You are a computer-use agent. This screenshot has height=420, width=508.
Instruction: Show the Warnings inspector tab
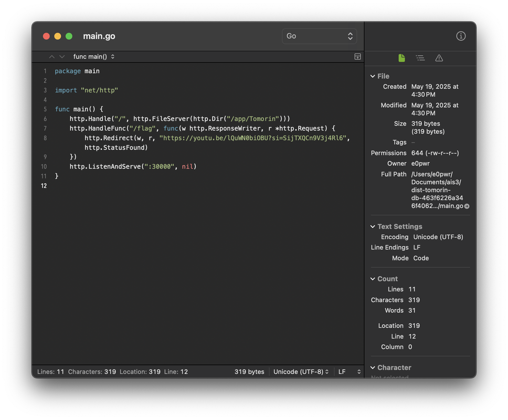pyautogui.click(x=439, y=58)
